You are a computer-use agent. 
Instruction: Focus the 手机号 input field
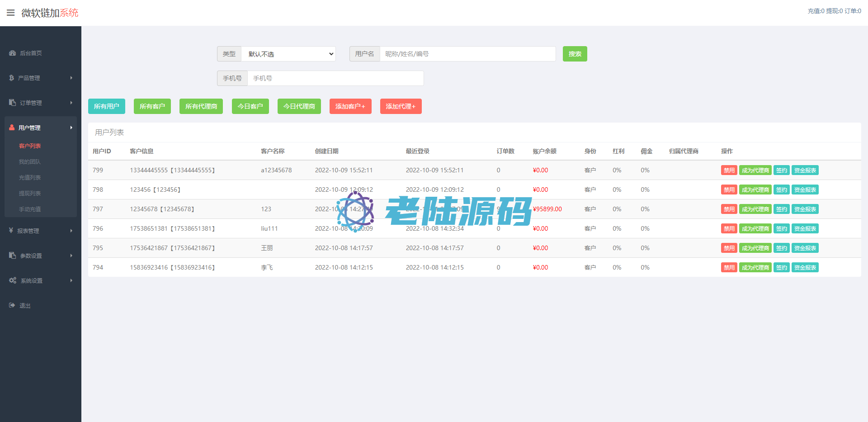pos(335,78)
